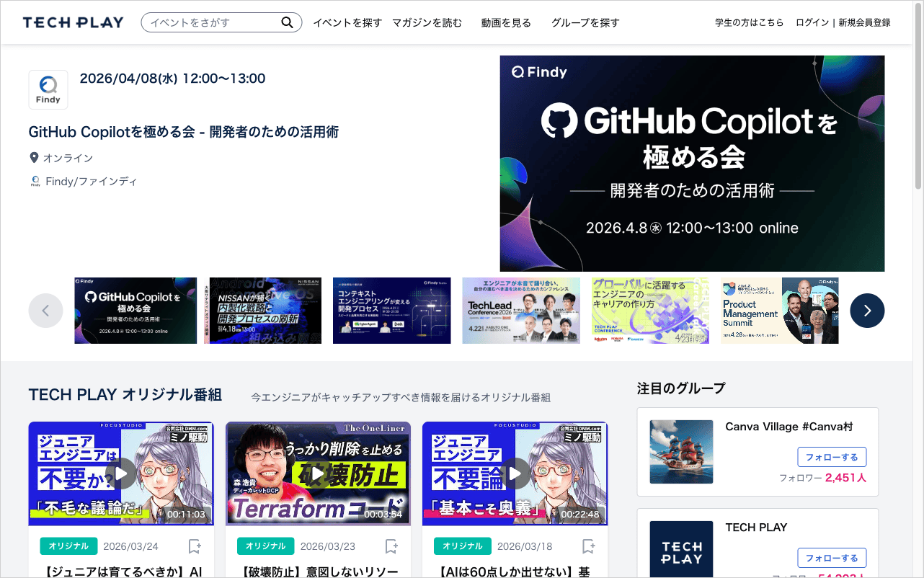The image size is (924, 578).
Task: Play the ジュニアエンジニアは不要か video
Action: (x=121, y=473)
